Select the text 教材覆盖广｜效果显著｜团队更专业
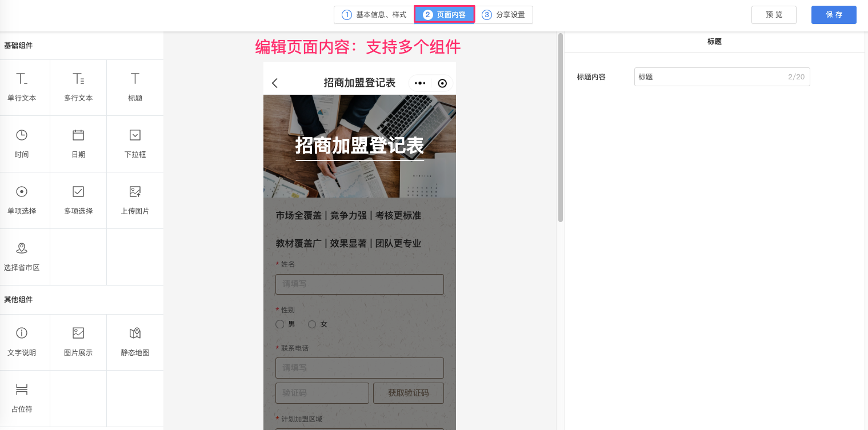 pos(349,243)
